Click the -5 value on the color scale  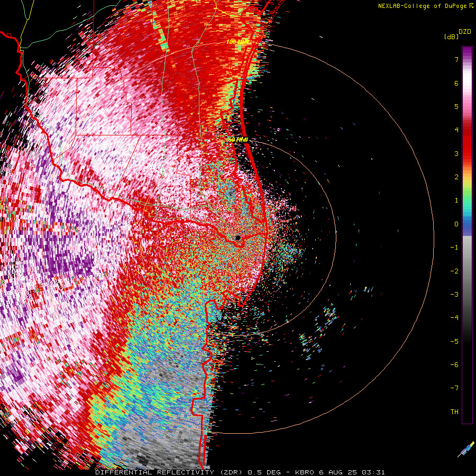click(454, 342)
